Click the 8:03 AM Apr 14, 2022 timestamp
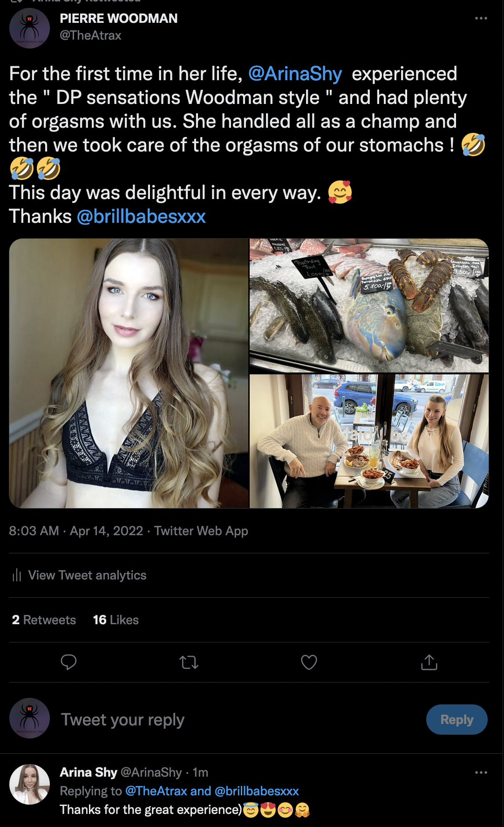Screen dimensions: 504x827 (76, 531)
